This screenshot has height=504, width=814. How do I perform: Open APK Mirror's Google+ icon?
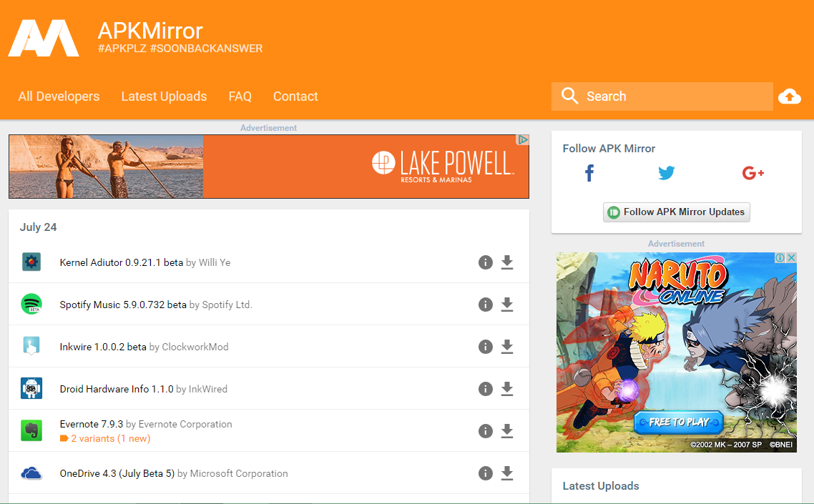753,173
